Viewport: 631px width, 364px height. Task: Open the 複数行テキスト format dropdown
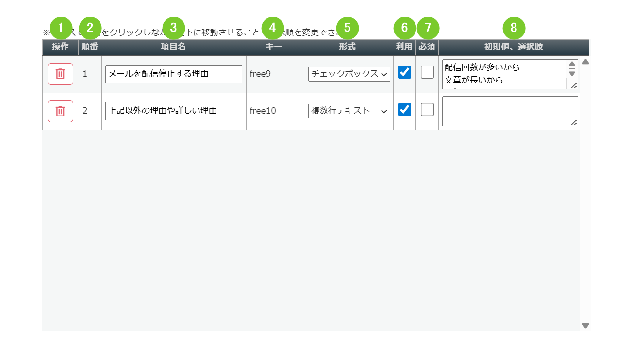pos(349,111)
